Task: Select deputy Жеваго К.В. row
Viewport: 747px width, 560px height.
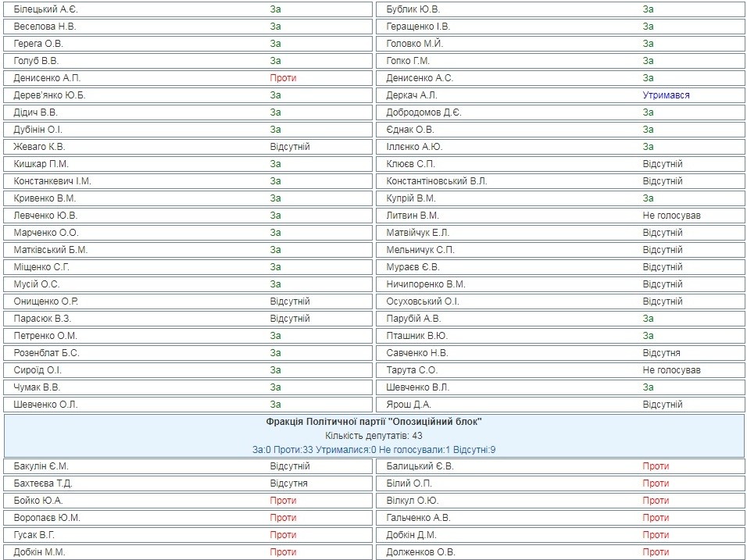Action: click(188, 147)
